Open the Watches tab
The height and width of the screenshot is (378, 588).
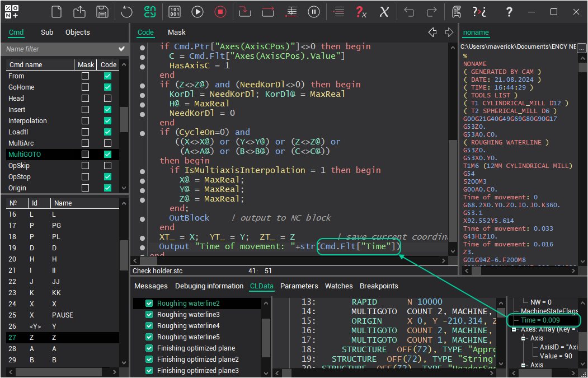click(x=338, y=286)
